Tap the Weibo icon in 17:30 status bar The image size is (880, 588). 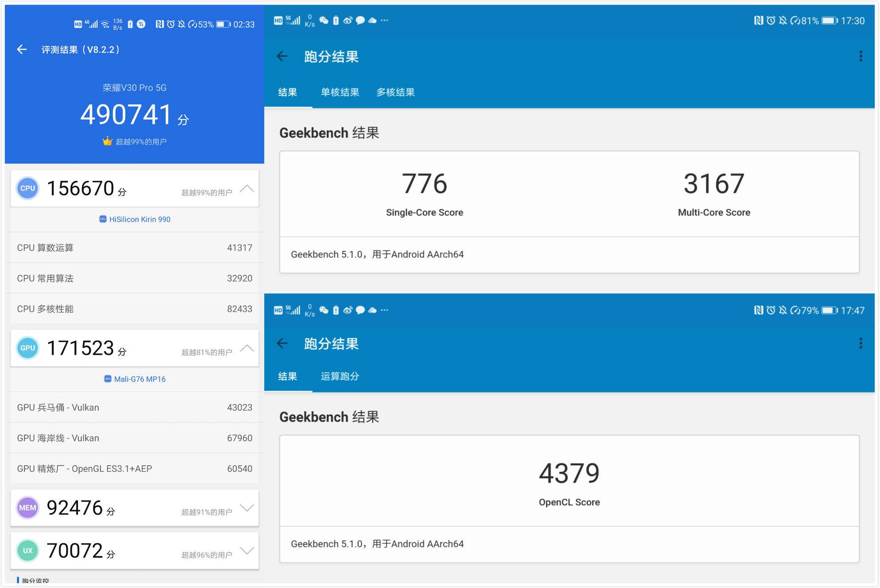pos(348,20)
